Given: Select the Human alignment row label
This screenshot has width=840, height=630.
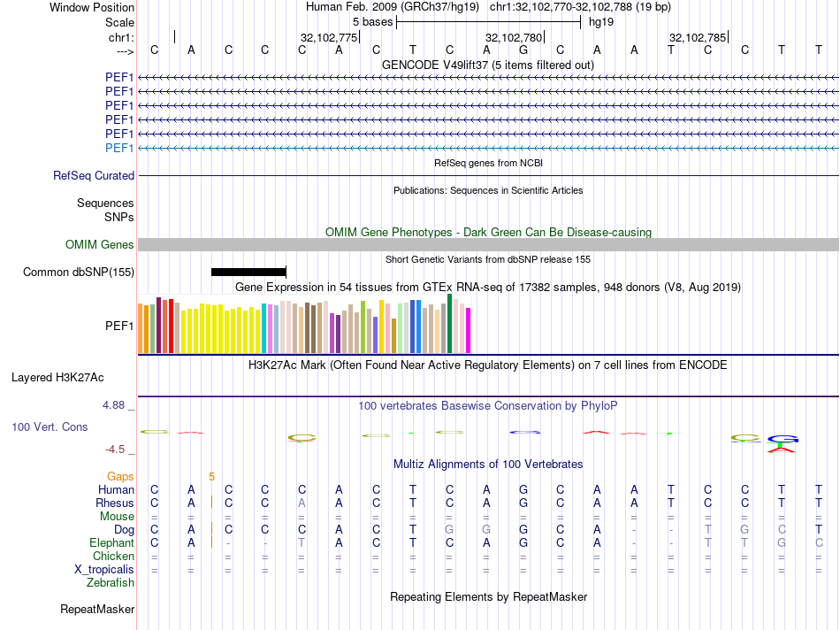Looking at the screenshot, I should pos(116,489).
